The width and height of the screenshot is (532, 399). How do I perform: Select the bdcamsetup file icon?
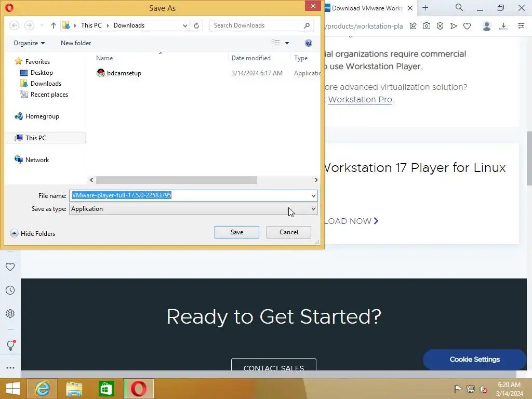[x=100, y=73]
